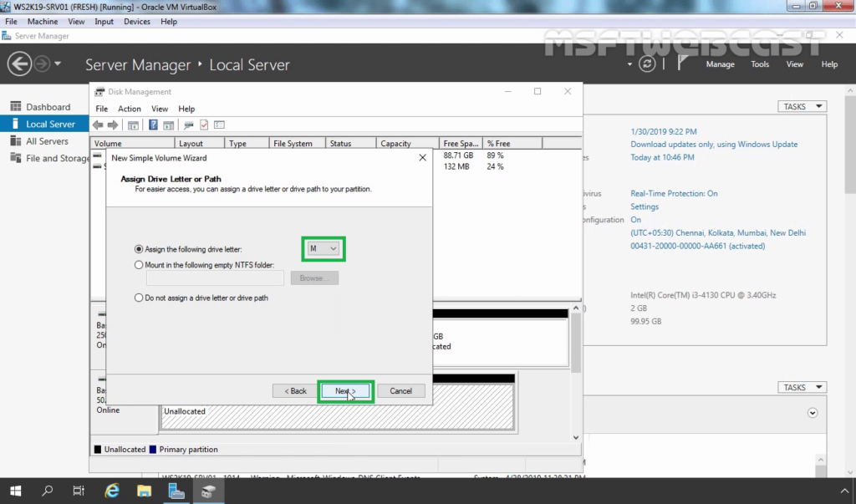The height and width of the screenshot is (504, 856).
Task: Click the disk pane scroll up arrow
Action: pos(576,308)
